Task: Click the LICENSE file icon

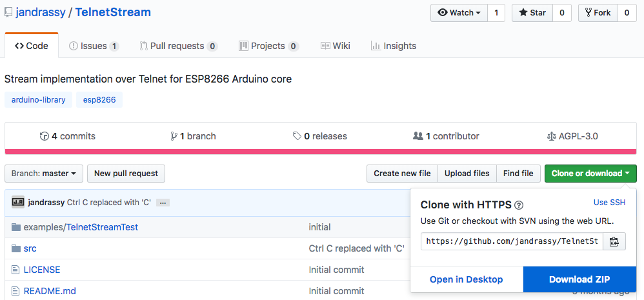Action: (16, 270)
